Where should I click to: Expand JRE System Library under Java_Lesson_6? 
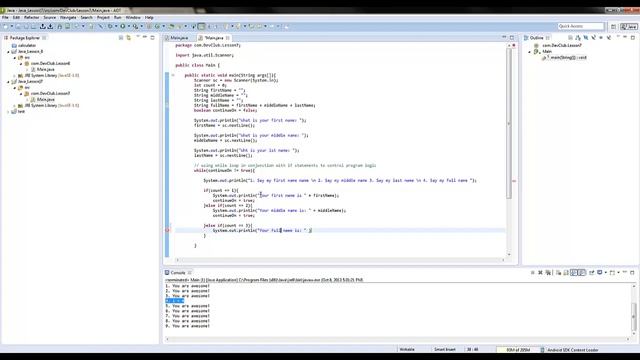pos(15,76)
